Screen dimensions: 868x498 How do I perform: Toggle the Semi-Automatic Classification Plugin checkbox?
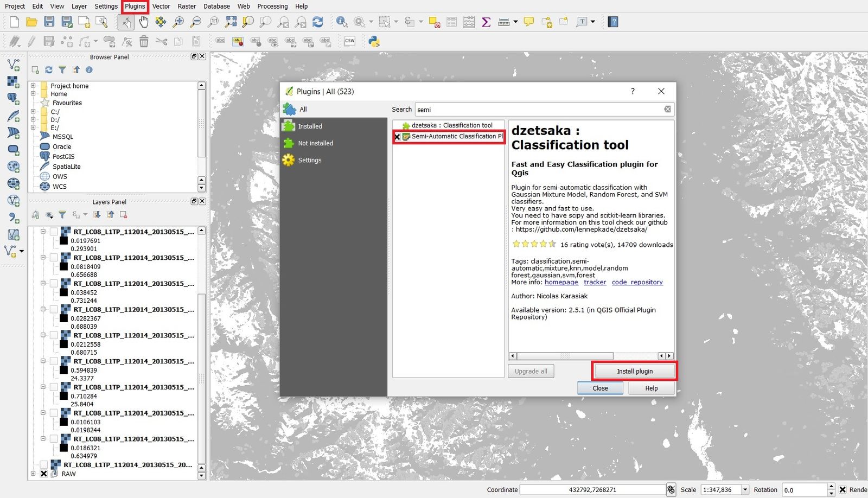pos(398,136)
